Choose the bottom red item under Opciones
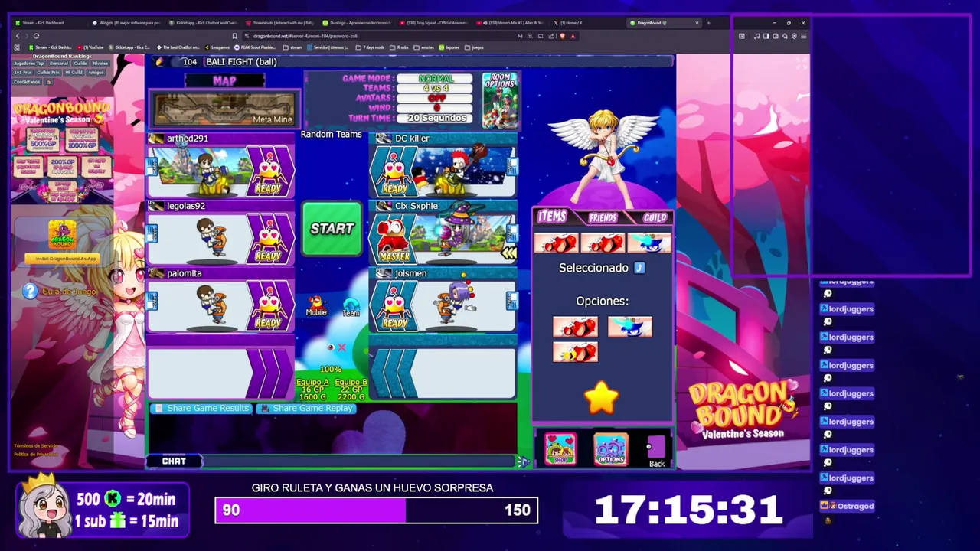Screen dimensions: 980x551 (575, 352)
